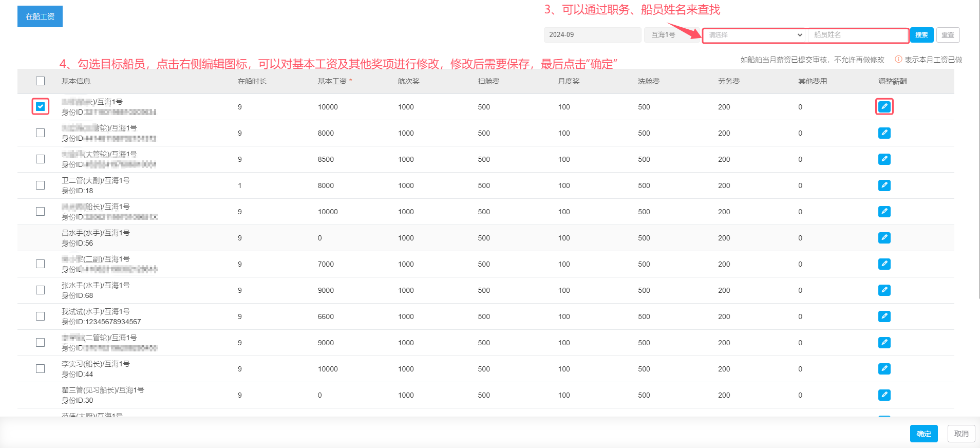Select checkbox for 张水手(水手) row
The height and width of the screenshot is (448, 980).
[40, 290]
